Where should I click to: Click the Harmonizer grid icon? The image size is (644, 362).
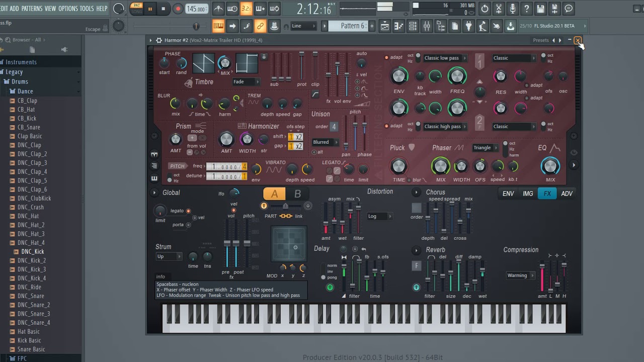[242, 126]
